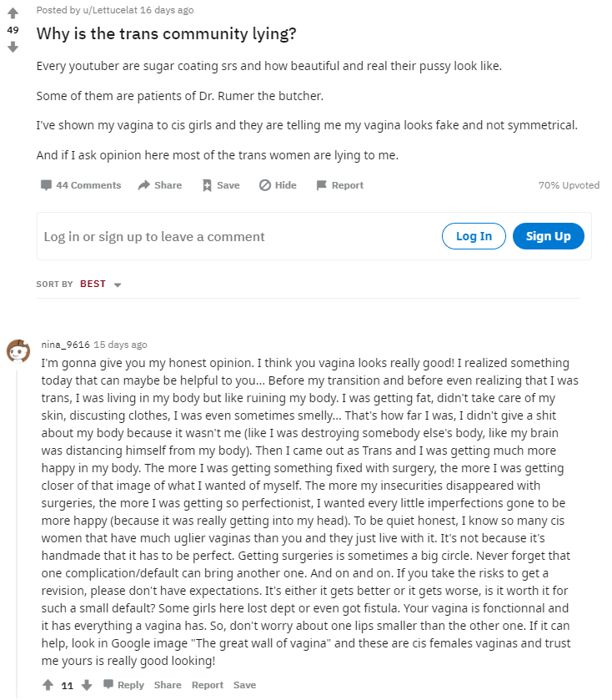612x700 pixels.
Task: Share the post via Share icon
Action: click(x=159, y=185)
